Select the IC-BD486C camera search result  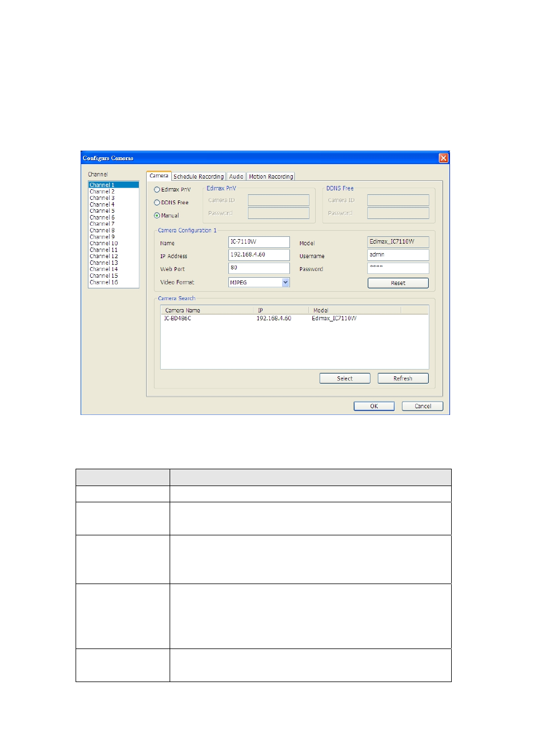point(177,319)
